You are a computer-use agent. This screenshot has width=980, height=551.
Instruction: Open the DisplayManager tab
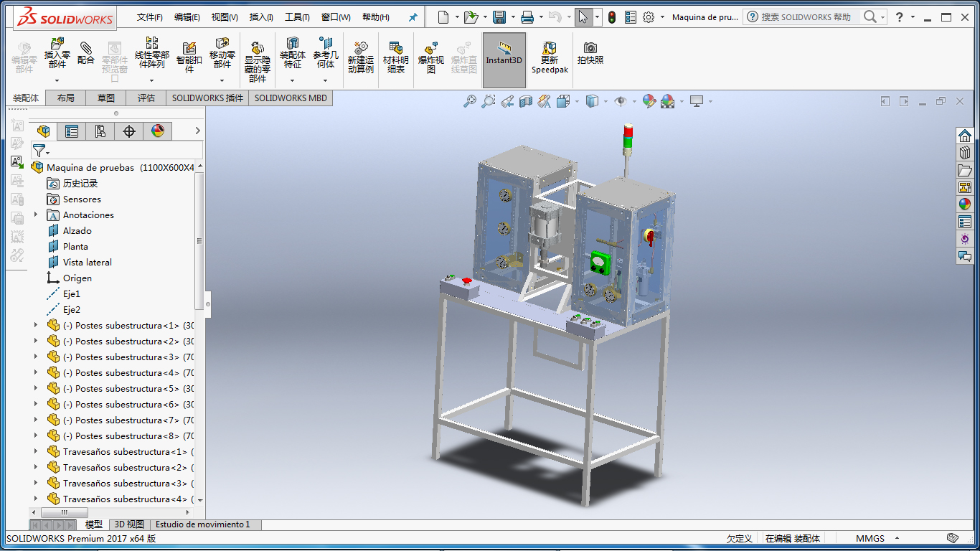tap(158, 131)
